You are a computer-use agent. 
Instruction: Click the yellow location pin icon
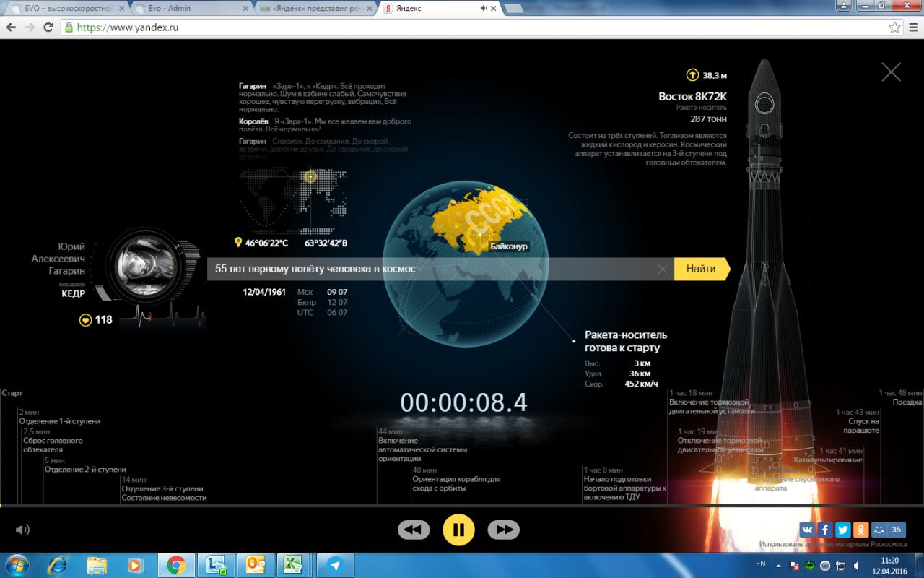238,243
